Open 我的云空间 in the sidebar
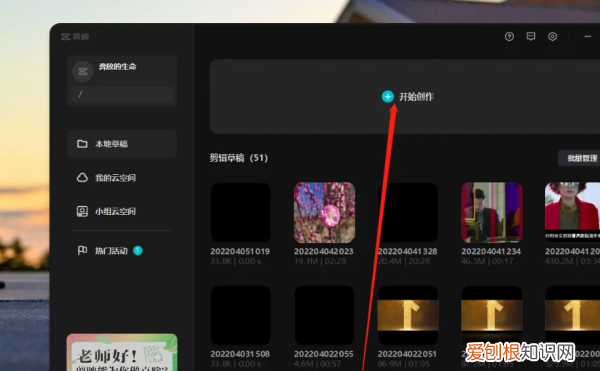The width and height of the screenshot is (600, 371). pos(122,177)
